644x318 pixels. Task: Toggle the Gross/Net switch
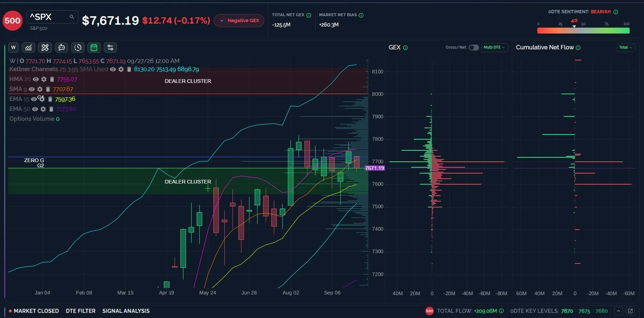474,48
